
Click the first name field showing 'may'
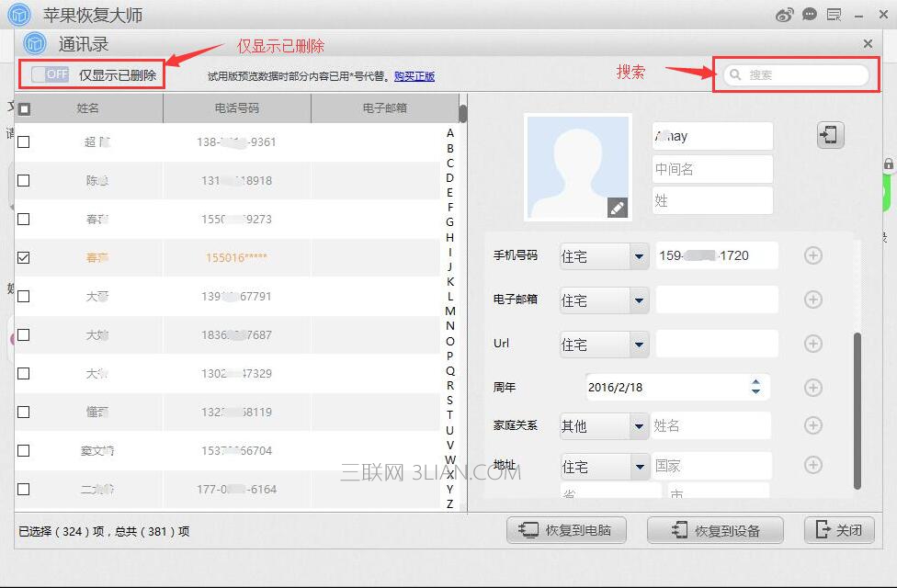pos(713,136)
